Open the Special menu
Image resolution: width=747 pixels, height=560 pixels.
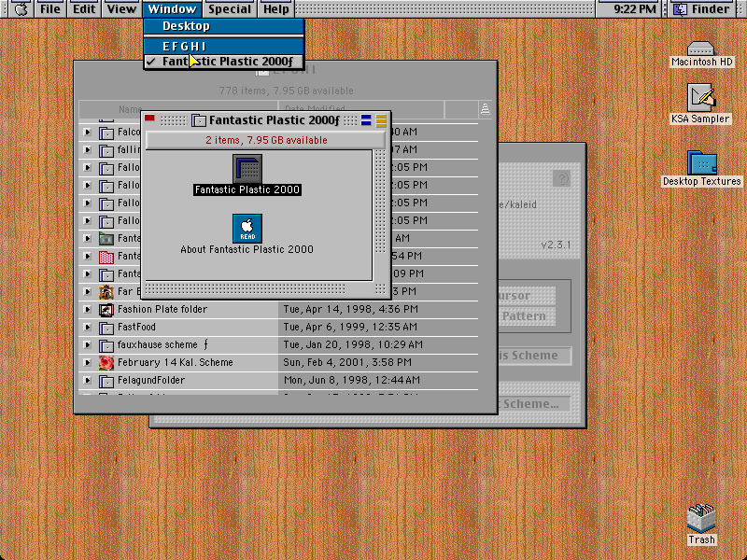(229, 9)
